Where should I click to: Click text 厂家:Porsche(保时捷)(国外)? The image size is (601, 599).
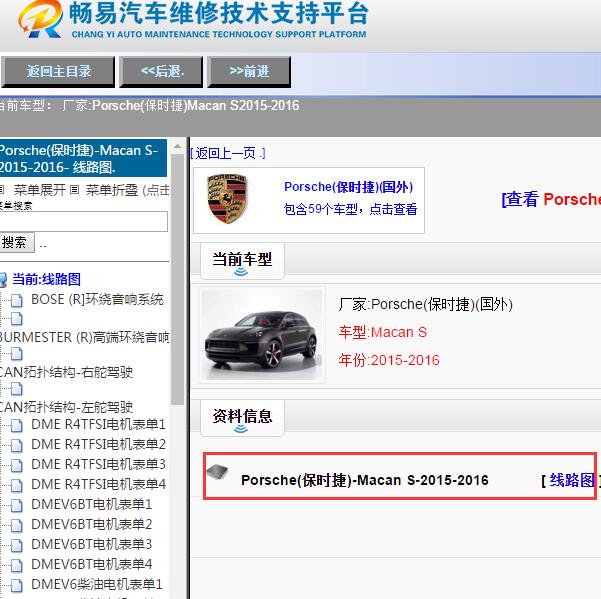[x=425, y=305]
